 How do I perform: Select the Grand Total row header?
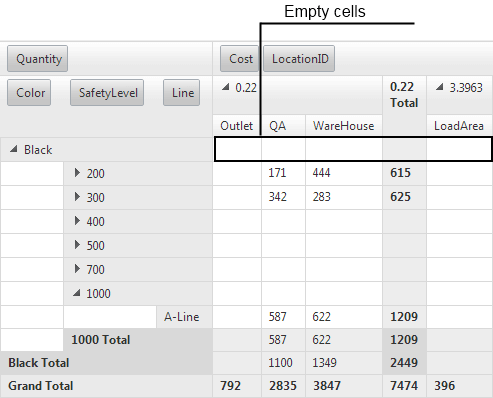click(106, 386)
